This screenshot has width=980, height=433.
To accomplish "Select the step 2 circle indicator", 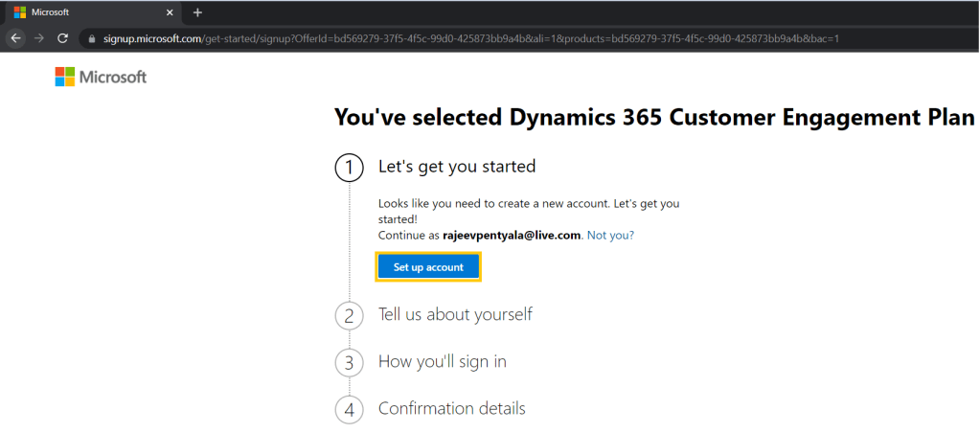I will point(349,315).
